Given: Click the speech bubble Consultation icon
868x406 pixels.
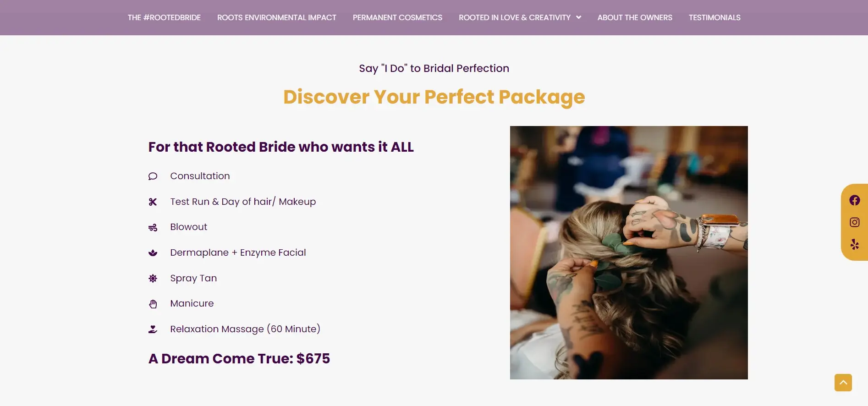Looking at the screenshot, I should (153, 176).
